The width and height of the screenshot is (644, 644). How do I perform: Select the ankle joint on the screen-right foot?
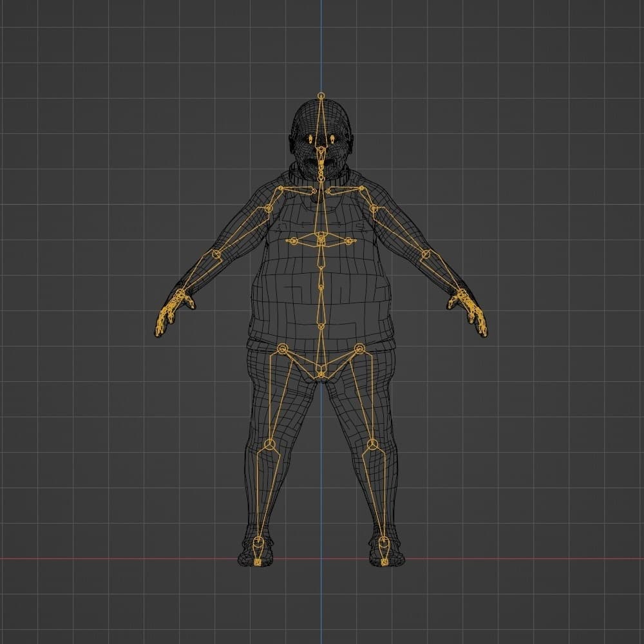click(383, 541)
